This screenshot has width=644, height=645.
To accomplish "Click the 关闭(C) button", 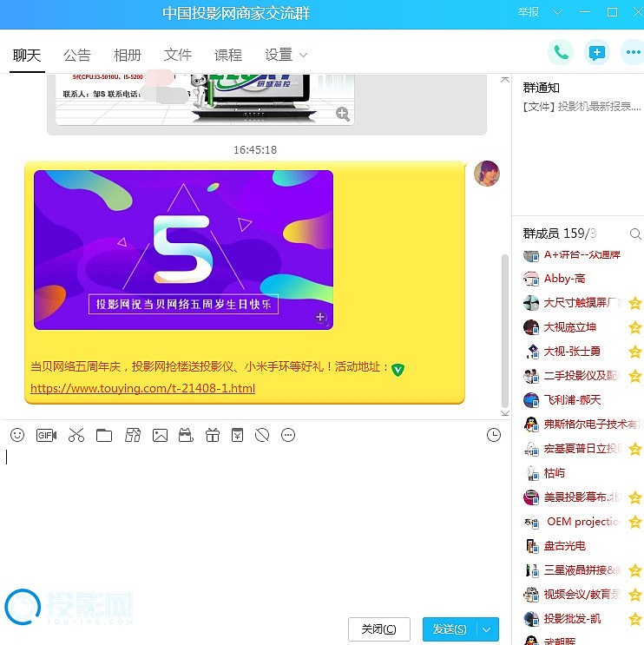I will click(x=378, y=629).
